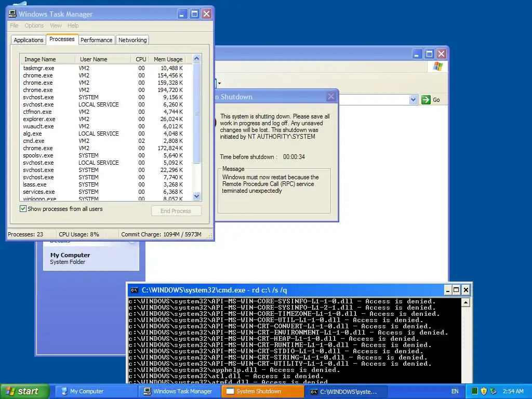Open the View menu in Task Manager
Image resolution: width=532 pixels, height=399 pixels.
tap(56, 25)
